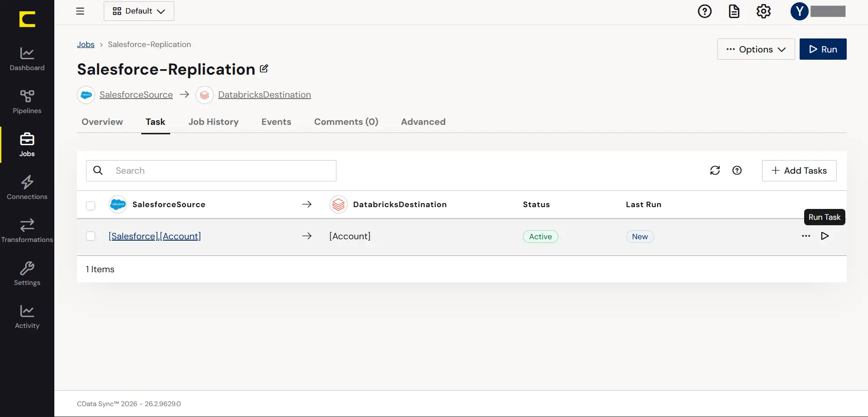Open the SalesforceSource connection link

click(x=136, y=95)
